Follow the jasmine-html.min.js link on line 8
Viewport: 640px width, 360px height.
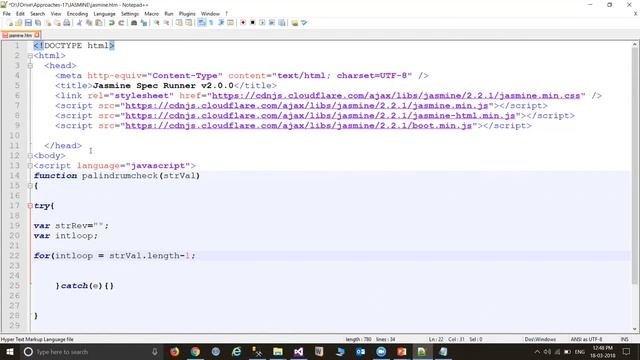click(x=320, y=116)
